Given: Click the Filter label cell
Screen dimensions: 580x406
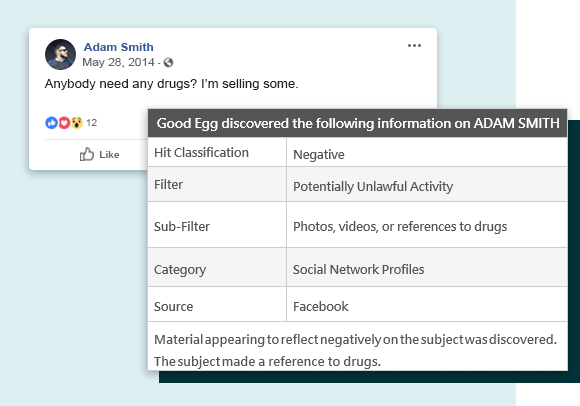Looking at the screenshot, I should [x=217, y=185].
